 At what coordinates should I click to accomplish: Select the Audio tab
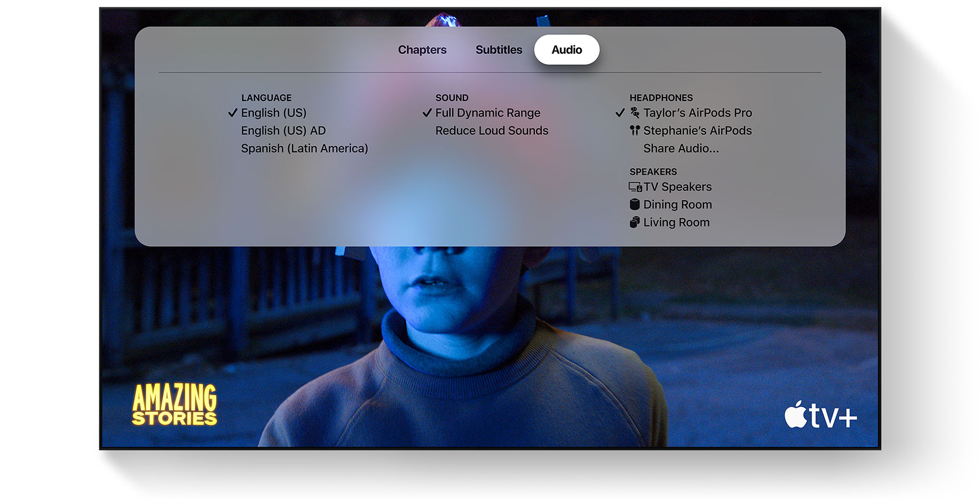(x=566, y=50)
